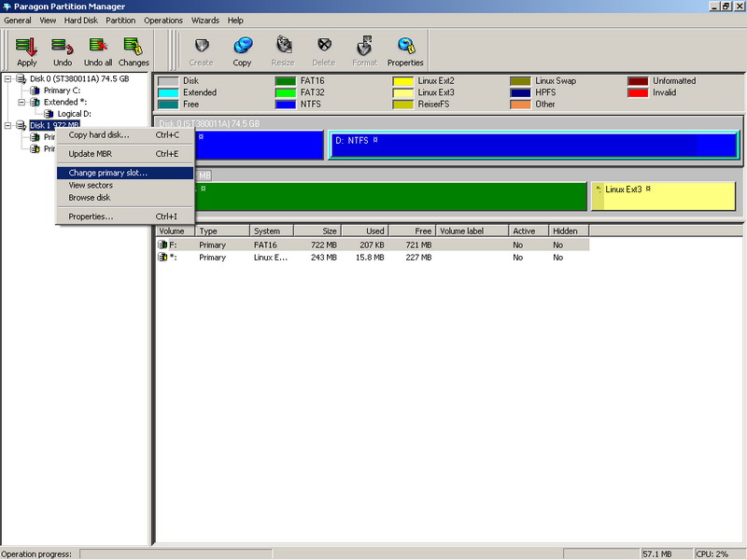This screenshot has height=560, width=747.
Task: Select the Linux Ext3 partition bar
Action: tap(663, 196)
